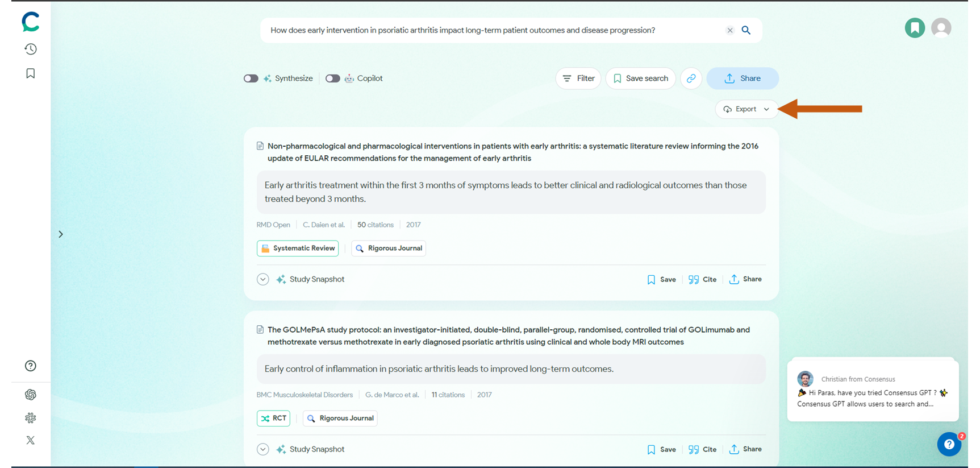Click 'BMC Musculoskeletal Disorders' journal name
The width and height of the screenshot is (980, 468).
pyautogui.click(x=305, y=395)
